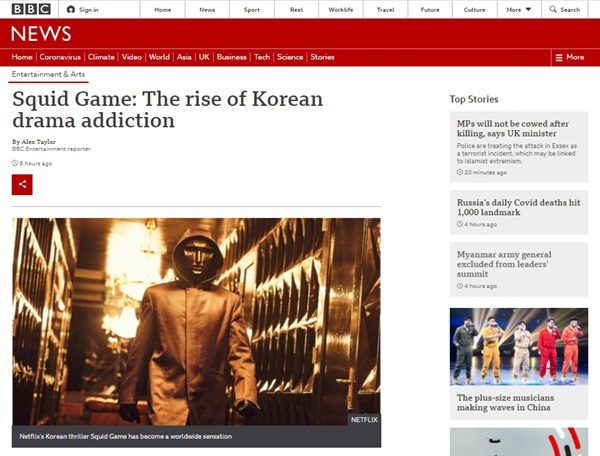Click the Police are treating the attack summary
The height and width of the screenshot is (456, 600).
coord(517,153)
